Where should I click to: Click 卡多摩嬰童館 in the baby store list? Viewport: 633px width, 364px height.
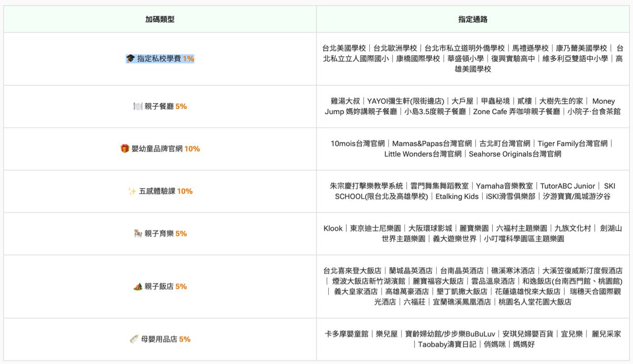346,334
